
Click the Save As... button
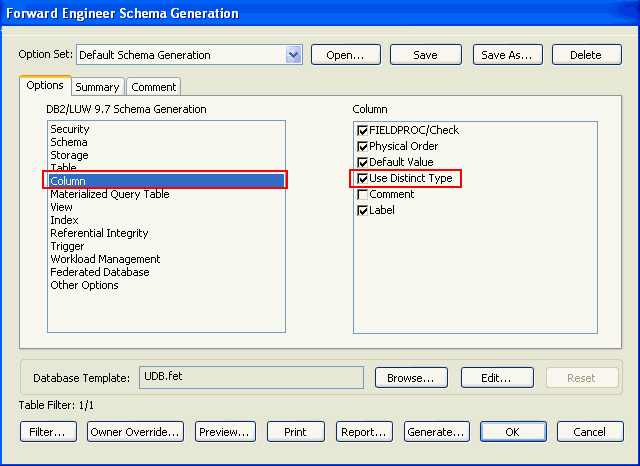click(507, 55)
